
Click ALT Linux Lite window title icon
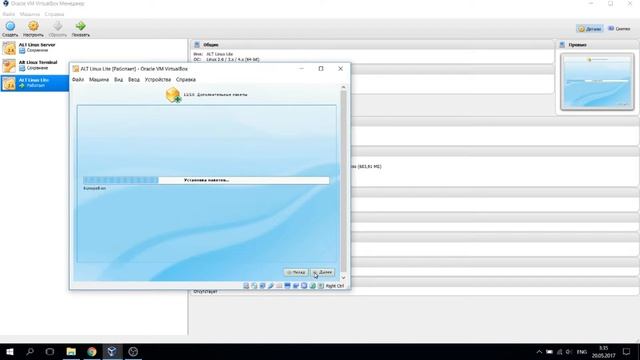(76, 69)
